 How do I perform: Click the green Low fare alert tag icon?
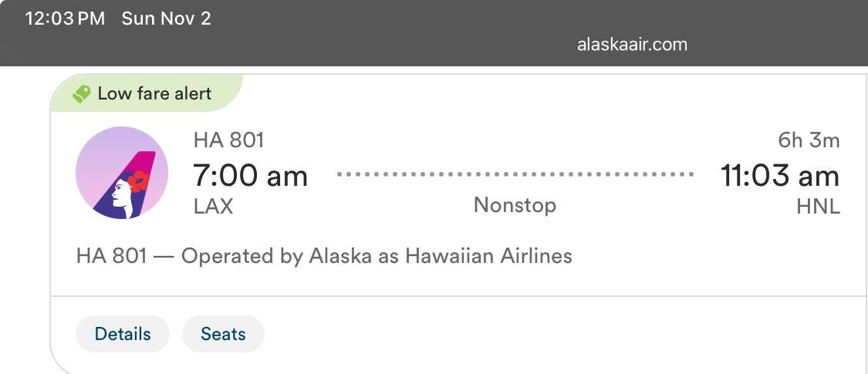[81, 94]
